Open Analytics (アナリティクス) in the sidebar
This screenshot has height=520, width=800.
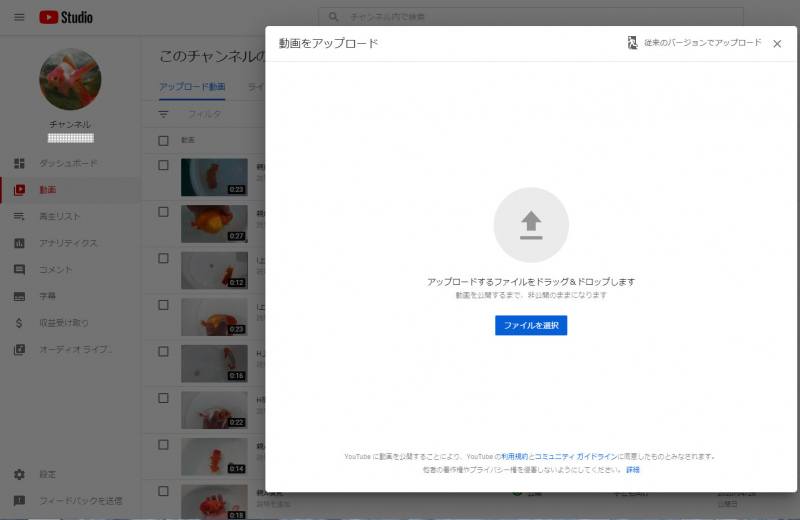point(68,243)
